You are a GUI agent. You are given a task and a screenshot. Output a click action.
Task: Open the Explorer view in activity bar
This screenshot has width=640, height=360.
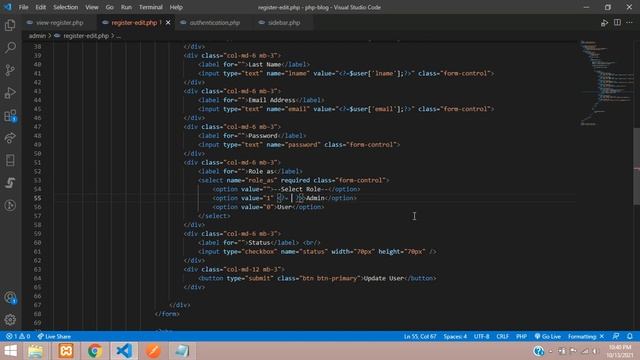pos(10,25)
